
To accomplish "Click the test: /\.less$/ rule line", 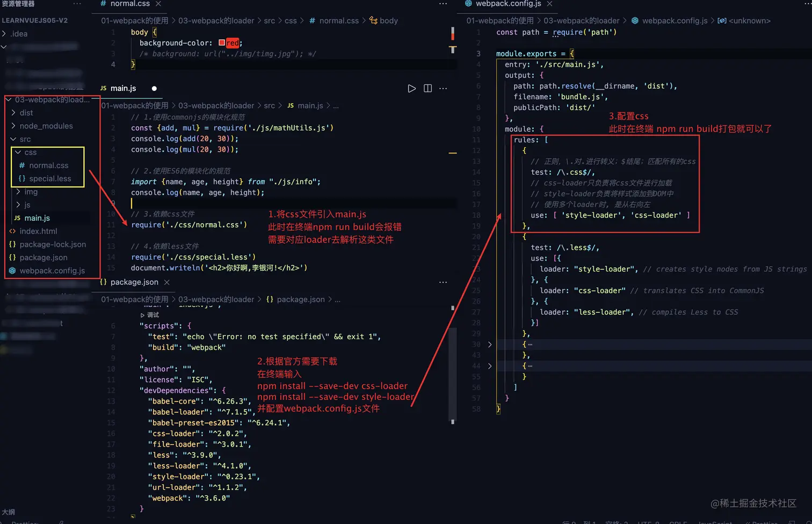I will tap(565, 247).
